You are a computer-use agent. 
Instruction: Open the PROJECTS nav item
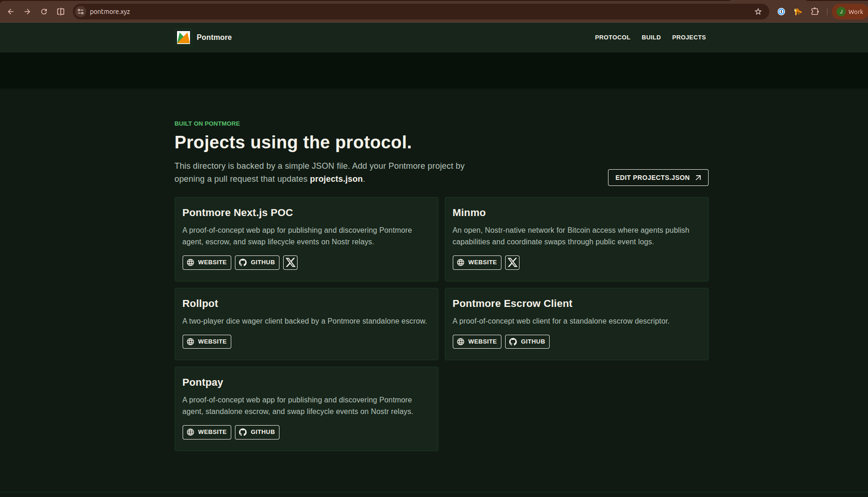[x=689, y=38]
